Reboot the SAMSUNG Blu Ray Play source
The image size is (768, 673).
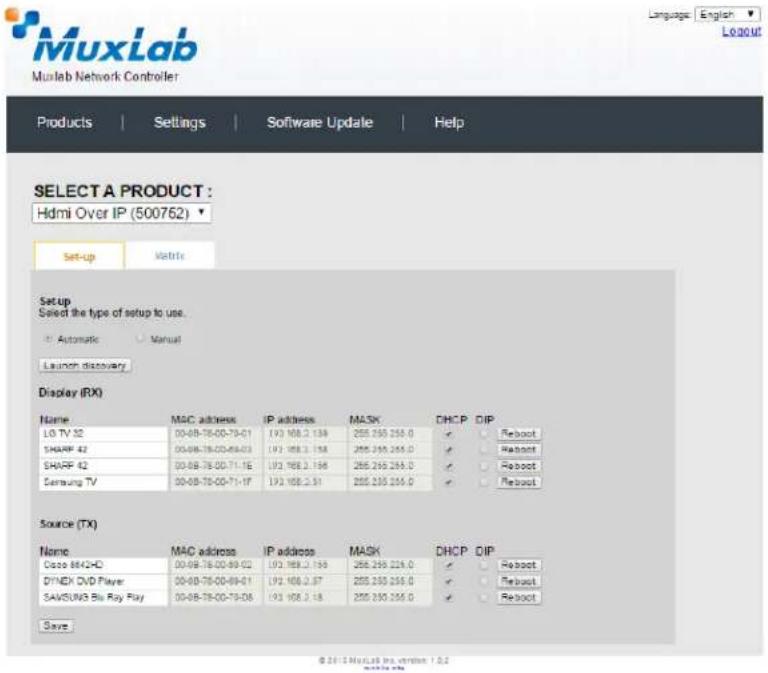tap(519, 598)
